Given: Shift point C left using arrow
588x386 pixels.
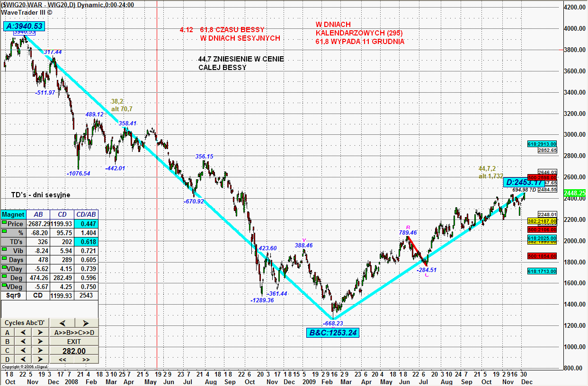Looking at the screenshot, I should pyautogui.click(x=22, y=351).
